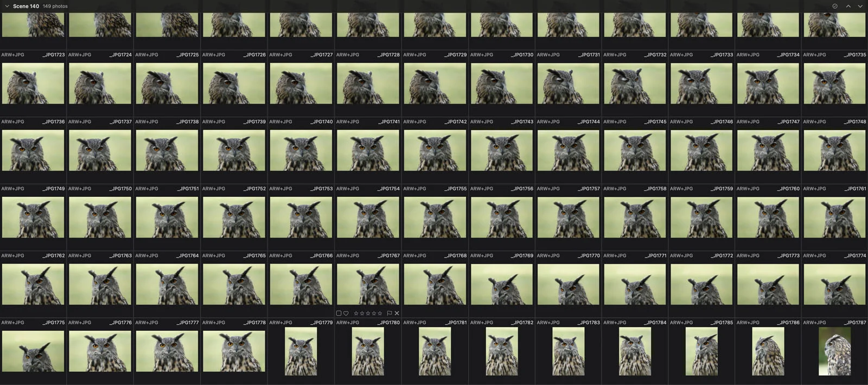Select the _JPG1723 owl thumbnail
868x385 pixels.
(33, 84)
